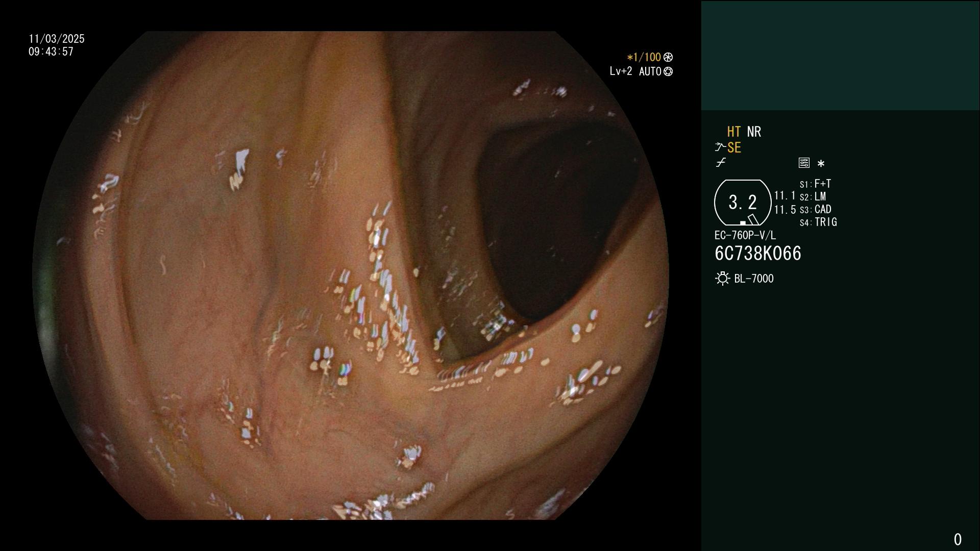Click the BL-7000 light source label
Image resolution: width=980 pixels, height=551 pixels.
point(754,279)
